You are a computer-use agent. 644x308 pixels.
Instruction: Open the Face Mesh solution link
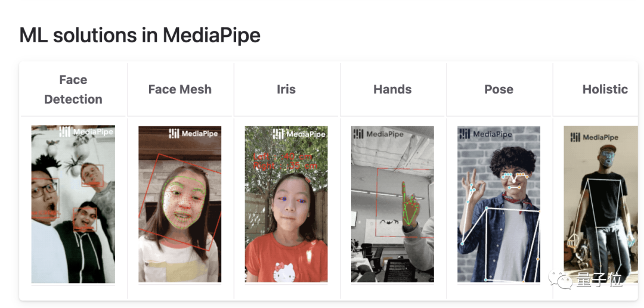pos(179,89)
